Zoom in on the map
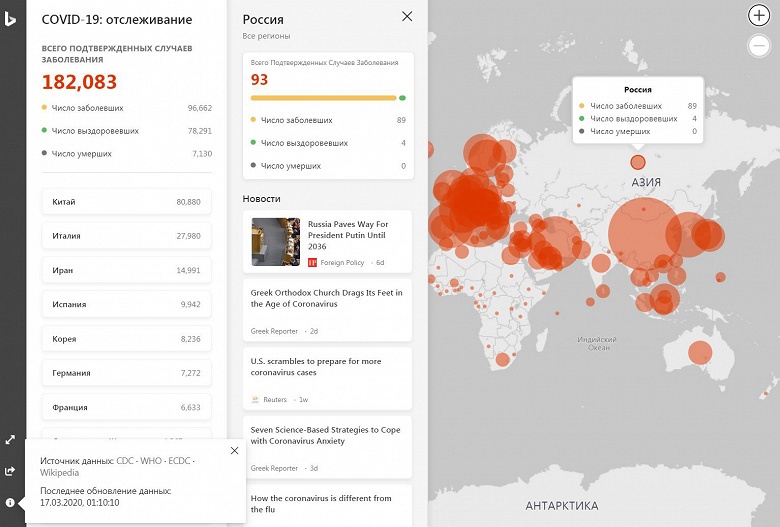The image size is (780, 527). [x=758, y=15]
